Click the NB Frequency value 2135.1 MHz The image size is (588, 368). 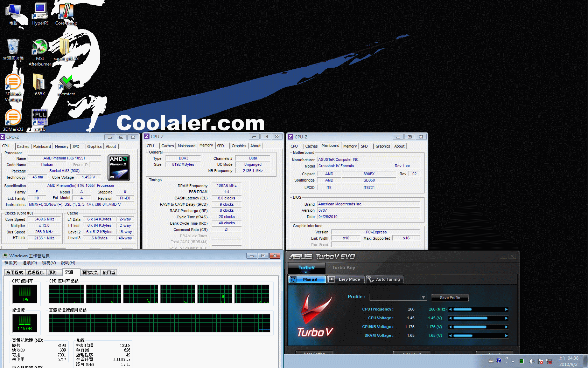(253, 171)
